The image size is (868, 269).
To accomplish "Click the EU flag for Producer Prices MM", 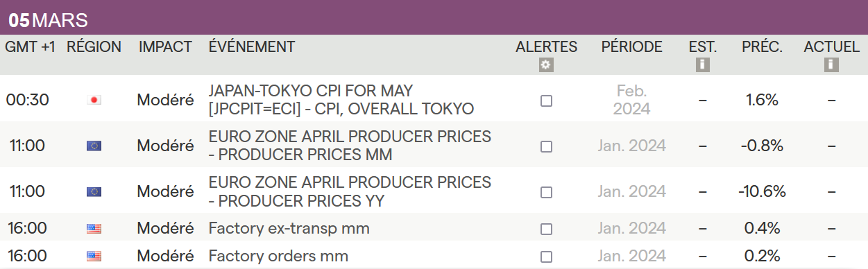I will point(94,146).
